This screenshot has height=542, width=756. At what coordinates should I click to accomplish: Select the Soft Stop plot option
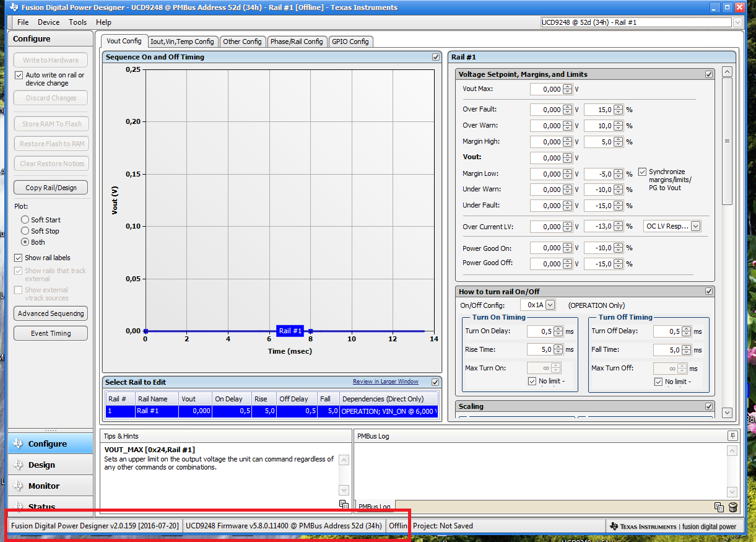pyautogui.click(x=25, y=230)
